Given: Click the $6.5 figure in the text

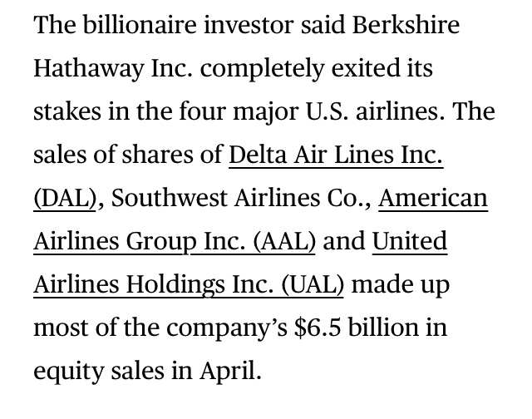Looking at the screenshot, I should 318,328.
